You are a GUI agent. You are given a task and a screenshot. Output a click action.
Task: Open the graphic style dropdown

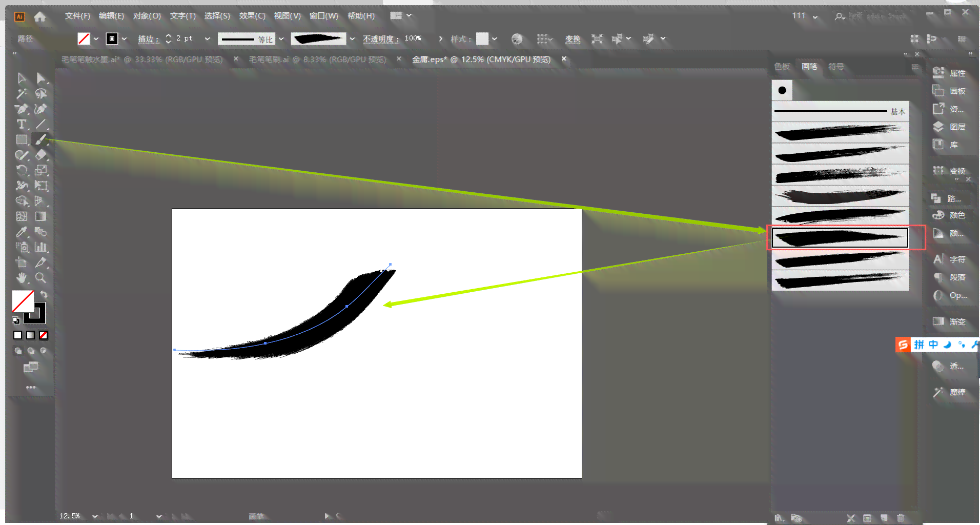tap(495, 39)
